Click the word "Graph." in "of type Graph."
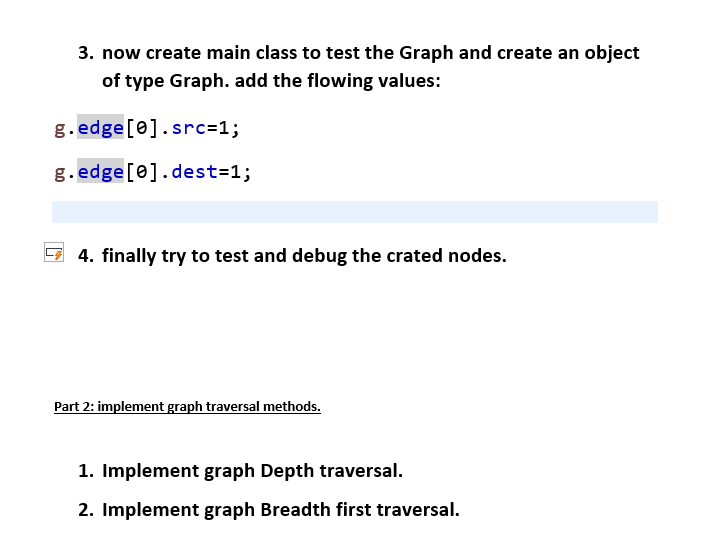The image size is (726, 554). [x=199, y=81]
